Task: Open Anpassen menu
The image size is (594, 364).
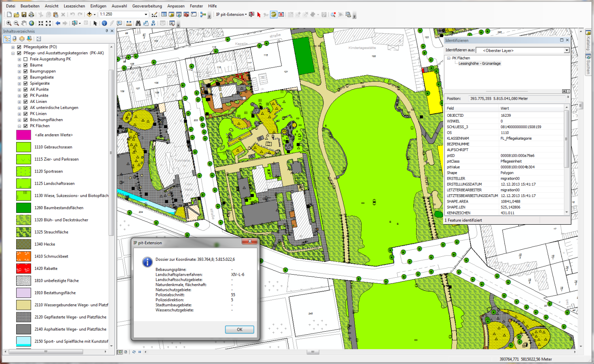Action: (176, 6)
